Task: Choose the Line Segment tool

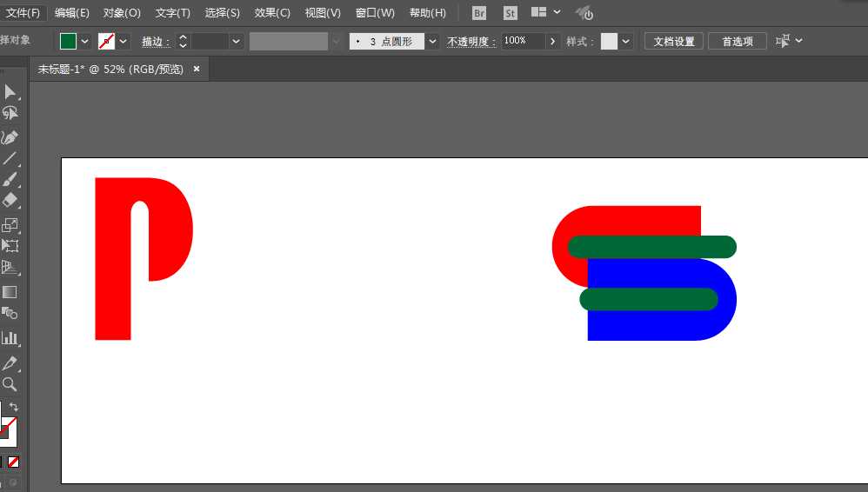Action: click(x=10, y=158)
